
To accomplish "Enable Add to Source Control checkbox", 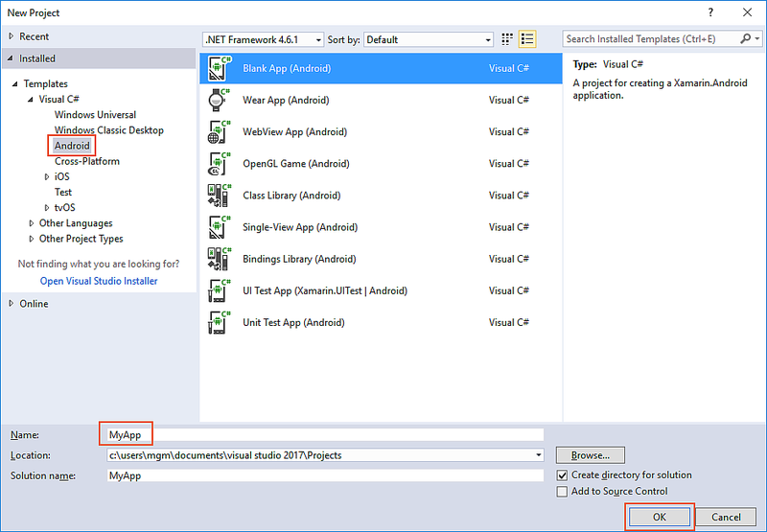I will 562,492.
